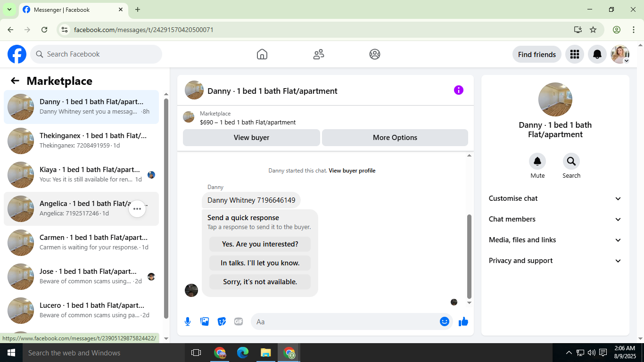The height and width of the screenshot is (362, 644).
Task: Click the Search Facebook field
Action: coord(96,54)
